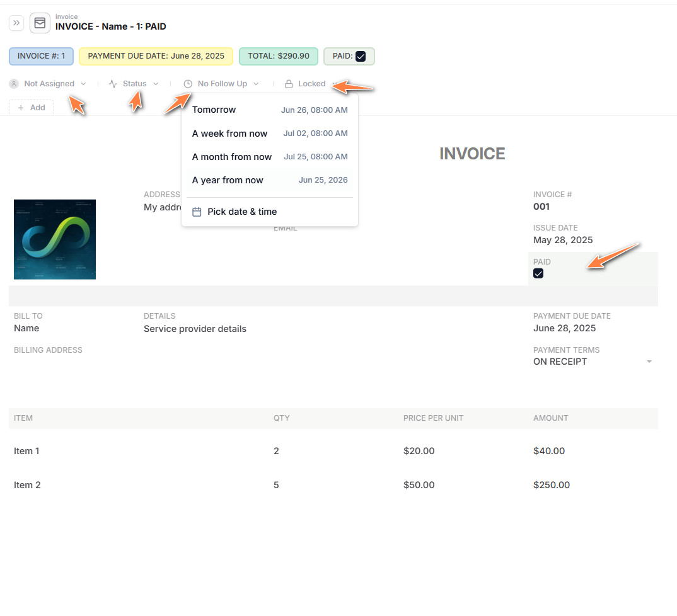Open the Payment Terms ON RECEIPT dropdown arrow

coord(649,362)
